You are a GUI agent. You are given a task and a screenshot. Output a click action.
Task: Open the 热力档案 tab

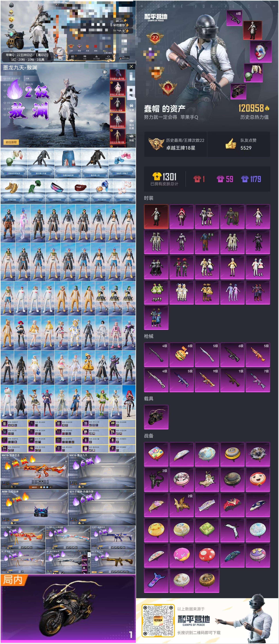97,57
